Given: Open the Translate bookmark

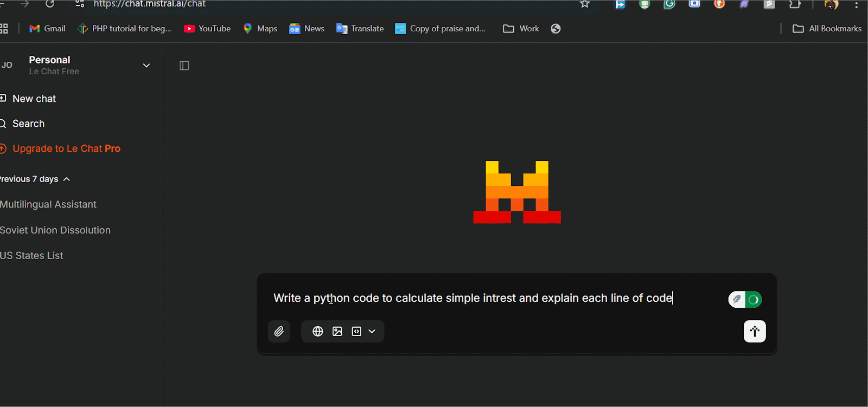Looking at the screenshot, I should coord(360,29).
